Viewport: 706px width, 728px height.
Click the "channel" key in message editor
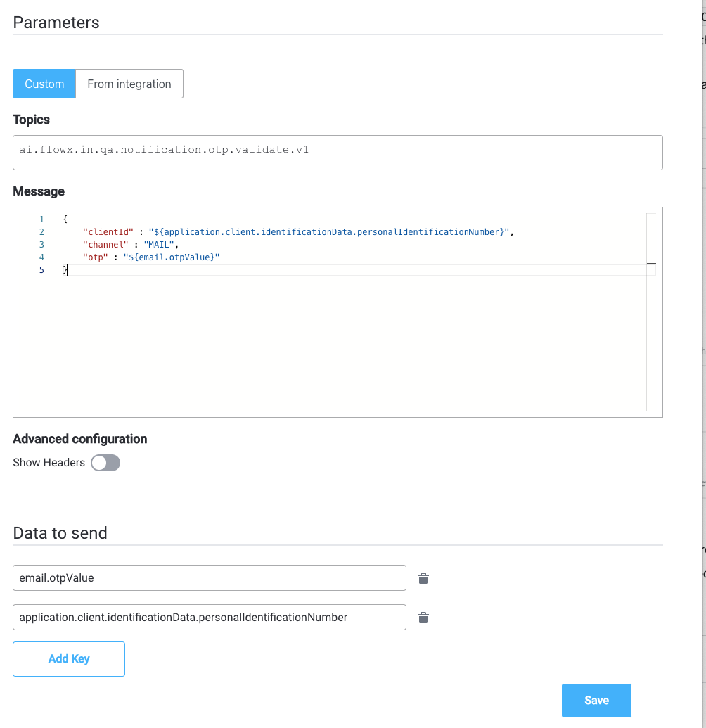(x=105, y=245)
